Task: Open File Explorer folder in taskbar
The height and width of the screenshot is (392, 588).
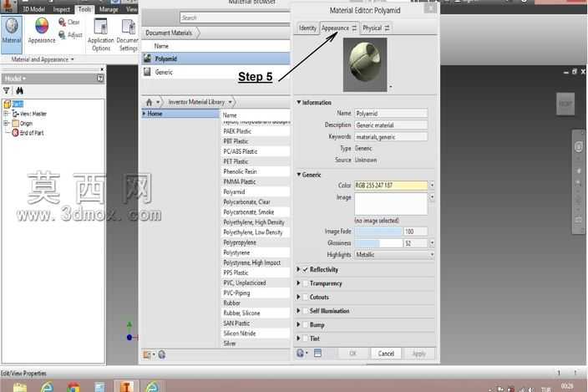Action: point(19,387)
